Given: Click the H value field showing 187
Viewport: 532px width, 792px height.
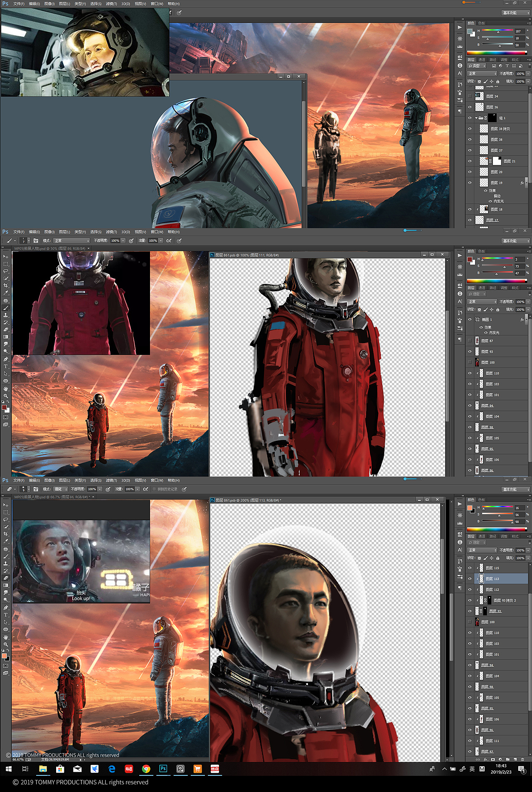Looking at the screenshot, I should pos(520,31).
